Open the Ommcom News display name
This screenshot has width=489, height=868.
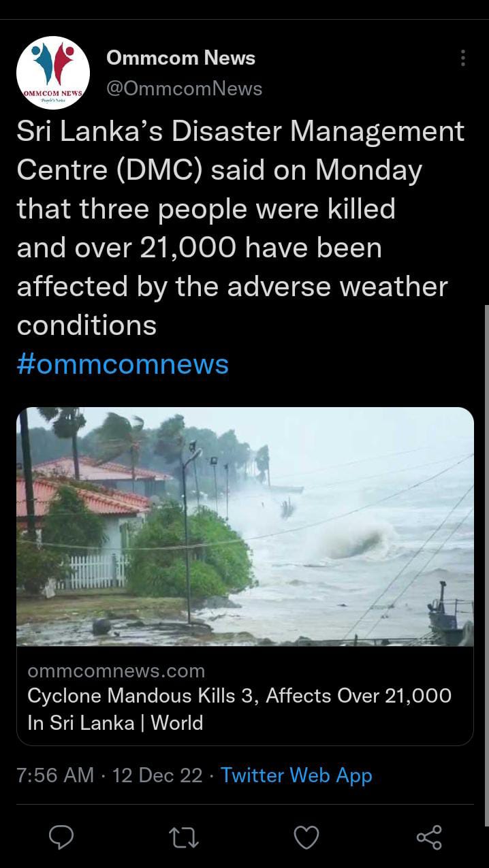point(180,58)
